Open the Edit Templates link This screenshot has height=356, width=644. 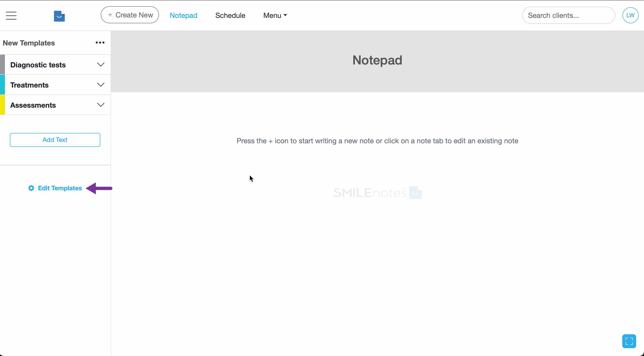click(x=60, y=188)
